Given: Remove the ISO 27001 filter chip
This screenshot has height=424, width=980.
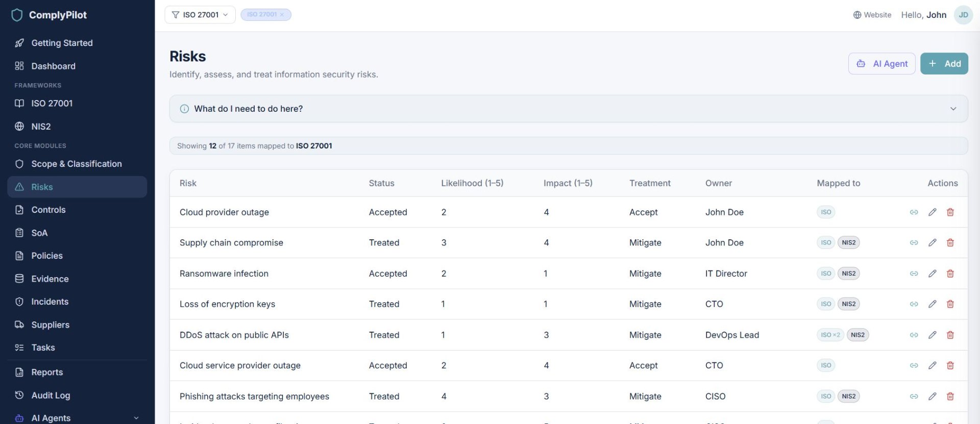Looking at the screenshot, I should [282, 15].
